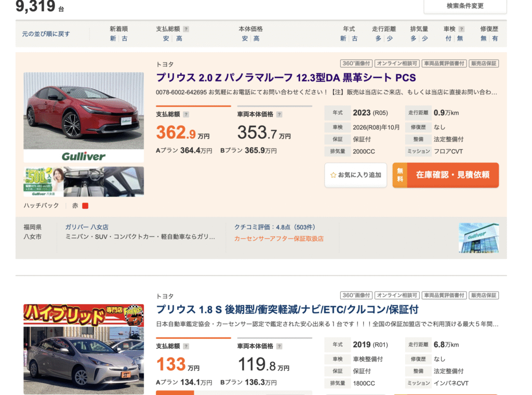Click the 検索条件変更 button
The width and height of the screenshot is (532, 395).
coord(465,6)
